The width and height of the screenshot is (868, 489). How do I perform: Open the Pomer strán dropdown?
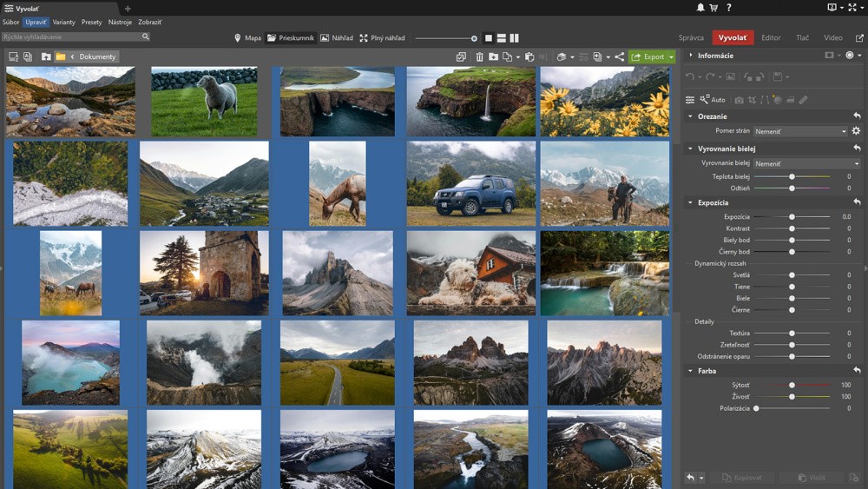[799, 131]
